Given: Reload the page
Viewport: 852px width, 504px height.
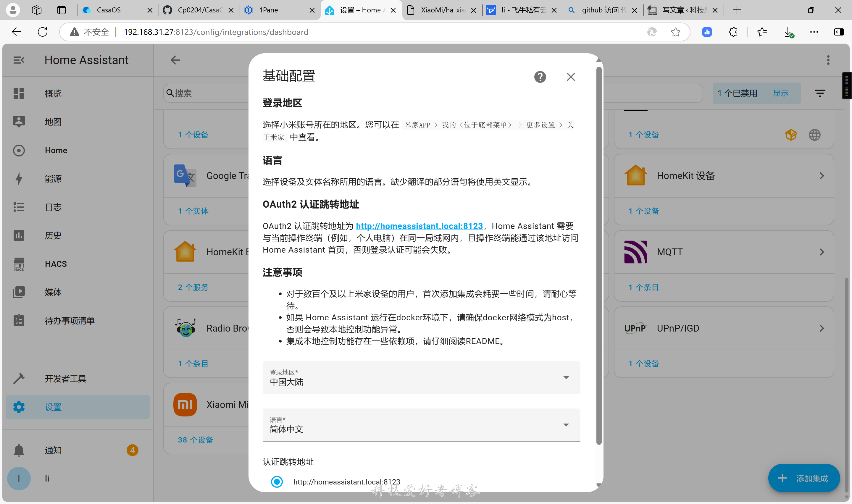Looking at the screenshot, I should coord(42,32).
